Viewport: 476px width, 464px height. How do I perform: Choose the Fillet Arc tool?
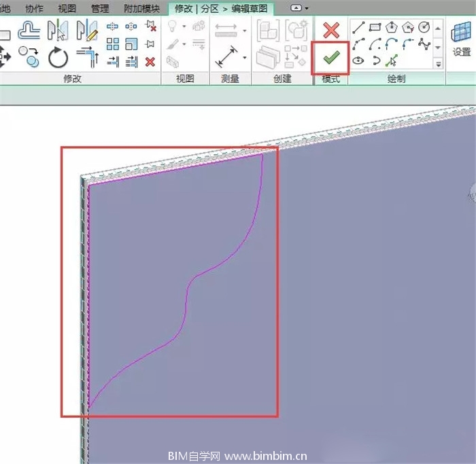point(408,44)
